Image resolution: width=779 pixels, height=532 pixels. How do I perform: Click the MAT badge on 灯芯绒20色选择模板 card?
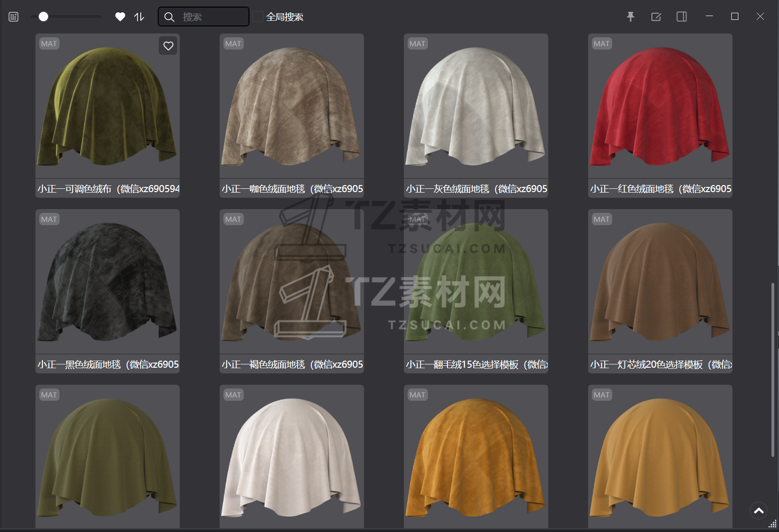[602, 220]
